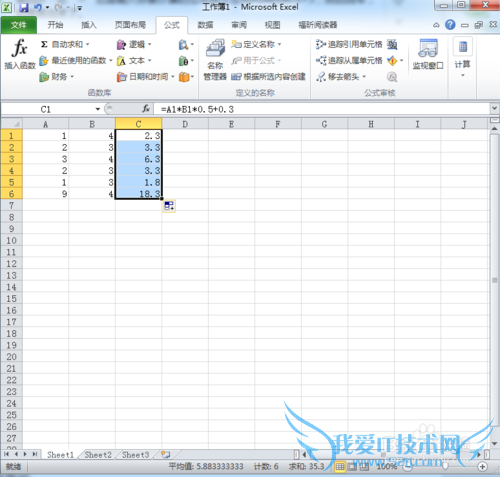Click the Evaluate Formula magnifier icon
500x477 pixels.
392,77
